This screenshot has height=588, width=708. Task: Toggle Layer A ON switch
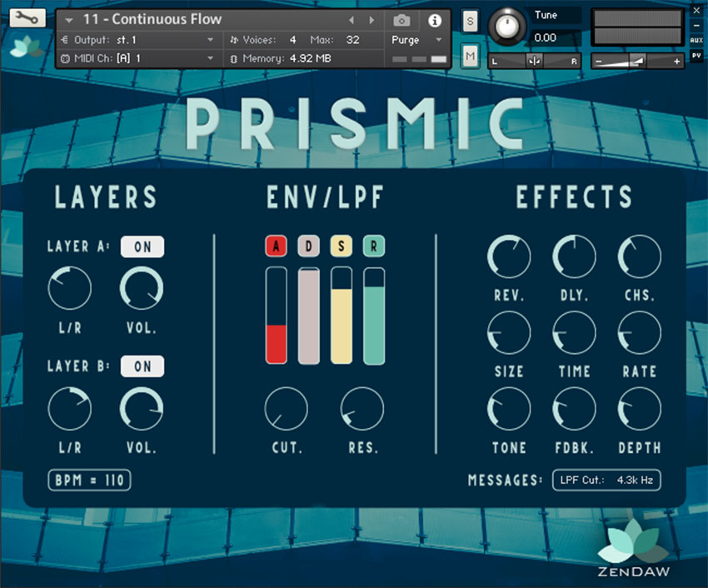tap(142, 247)
